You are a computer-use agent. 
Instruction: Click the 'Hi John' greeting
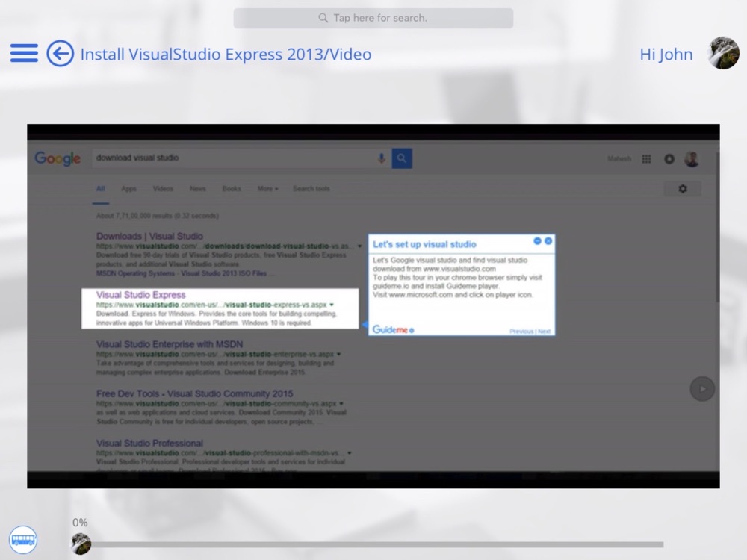point(666,55)
